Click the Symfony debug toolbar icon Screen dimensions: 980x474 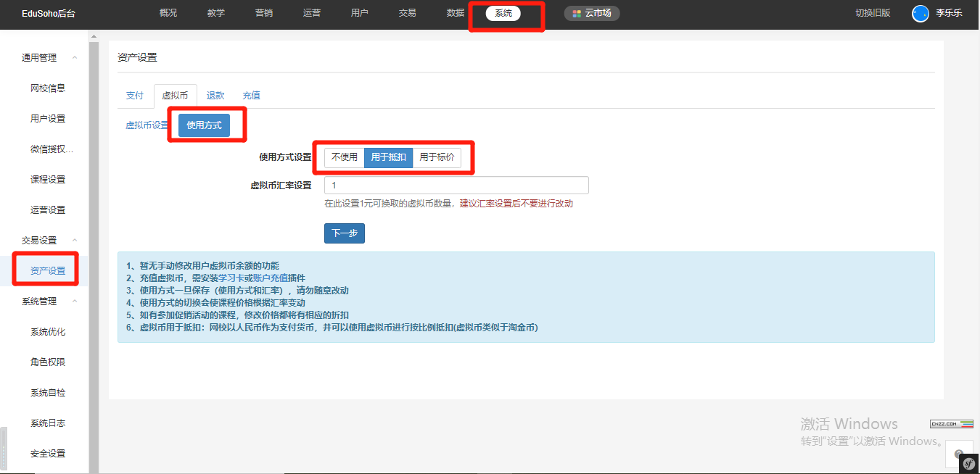coord(968,463)
